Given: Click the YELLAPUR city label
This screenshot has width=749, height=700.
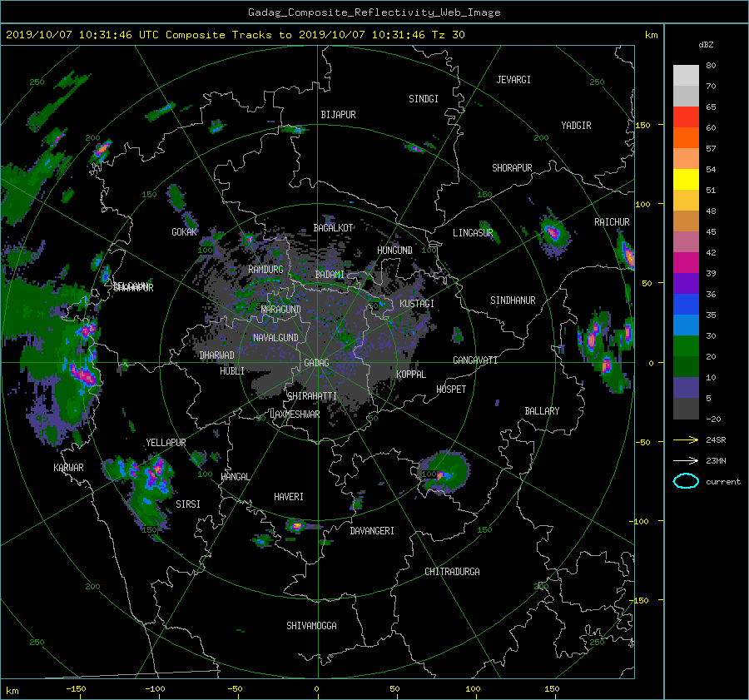Looking at the screenshot, I should click(166, 443).
